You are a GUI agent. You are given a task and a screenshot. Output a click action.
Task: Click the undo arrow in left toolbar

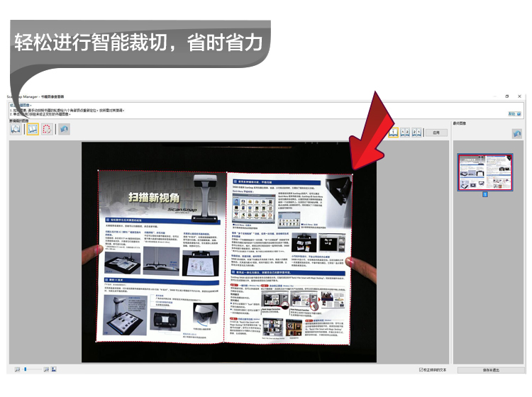64,130
